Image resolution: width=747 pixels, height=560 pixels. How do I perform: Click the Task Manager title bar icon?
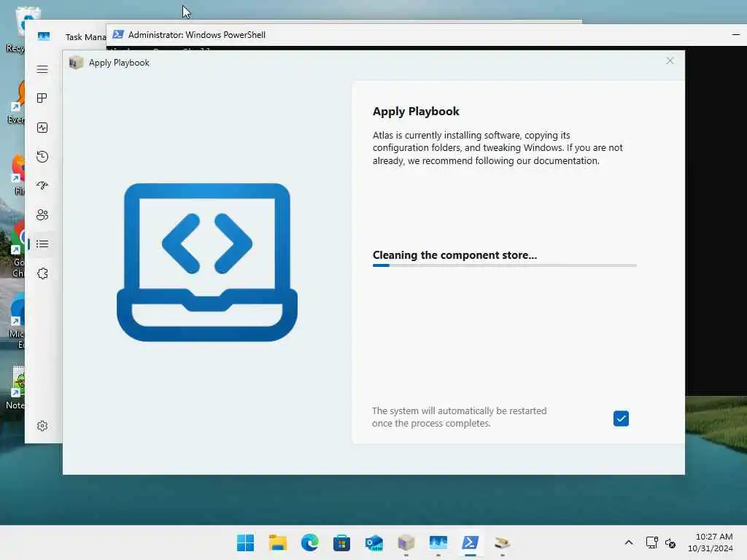pos(44,36)
